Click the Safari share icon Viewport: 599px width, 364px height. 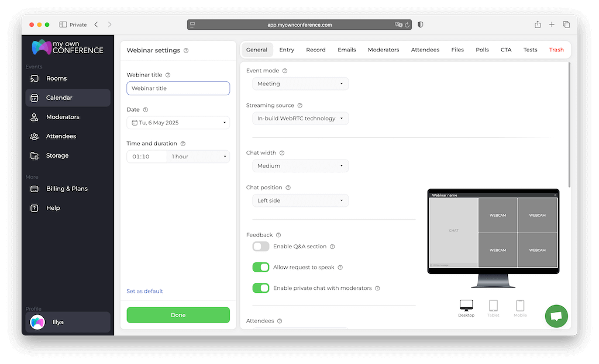pyautogui.click(x=537, y=25)
